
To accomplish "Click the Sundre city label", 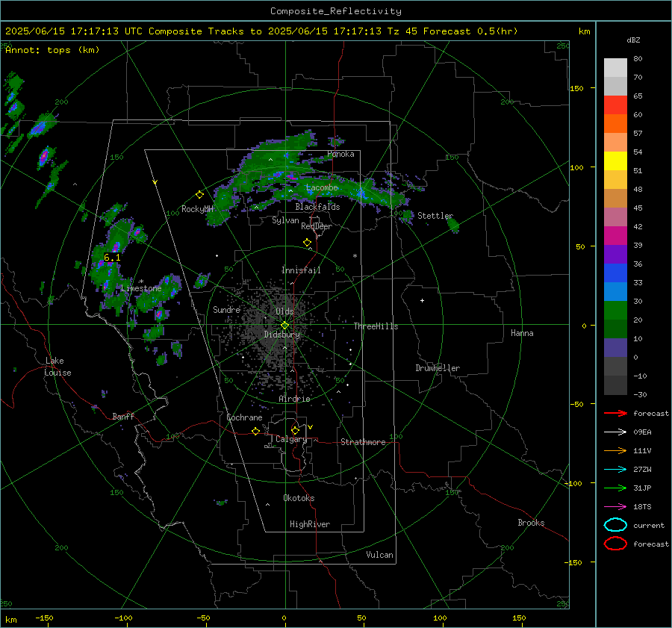I will [x=226, y=310].
